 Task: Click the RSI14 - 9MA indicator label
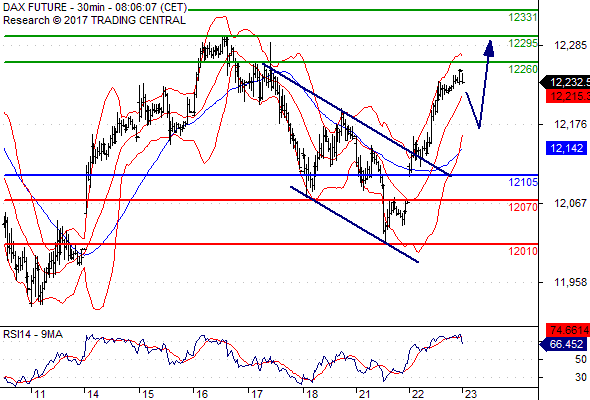click(33, 334)
